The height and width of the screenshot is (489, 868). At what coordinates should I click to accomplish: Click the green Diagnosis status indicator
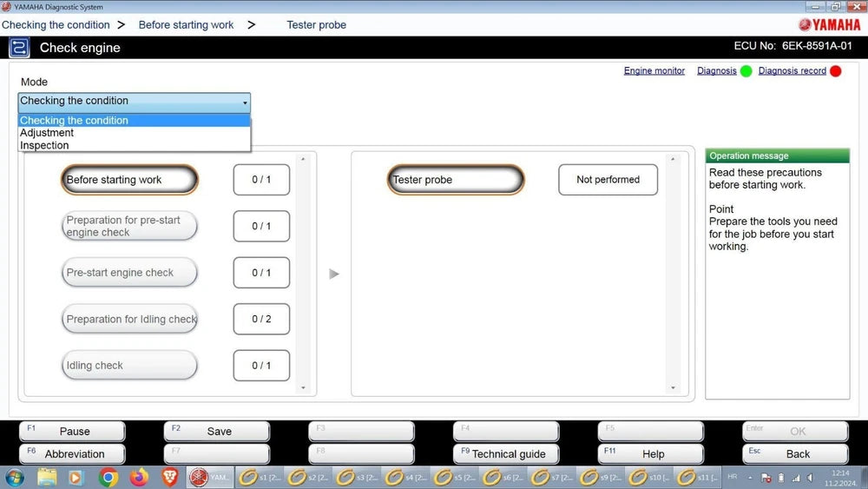tap(746, 71)
